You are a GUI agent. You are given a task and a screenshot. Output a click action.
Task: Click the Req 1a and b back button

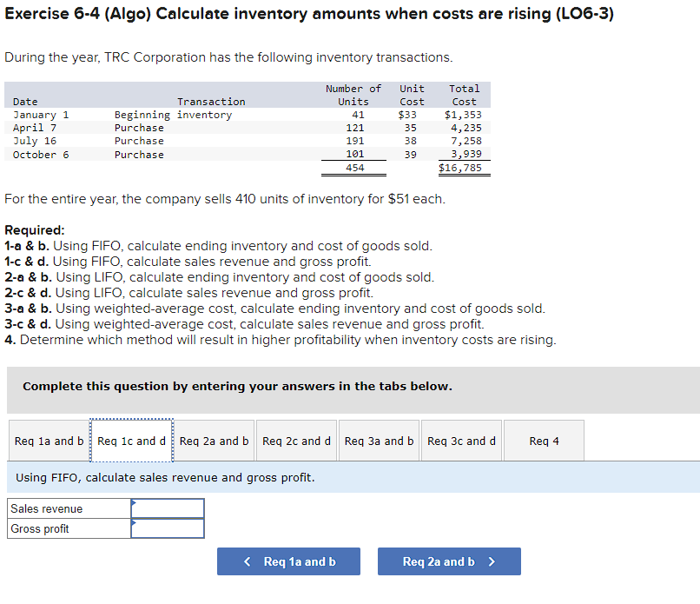click(288, 561)
